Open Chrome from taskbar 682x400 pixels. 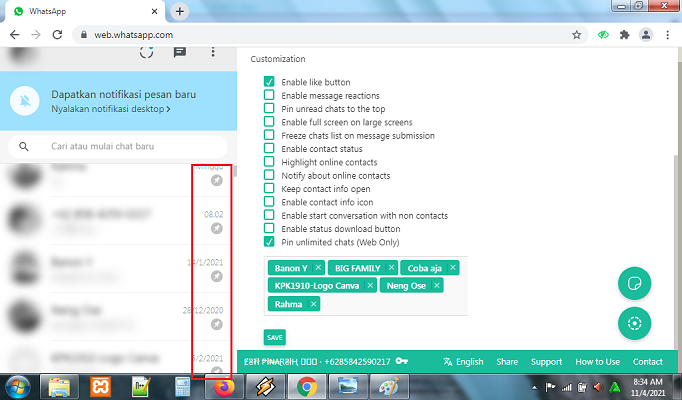click(x=306, y=387)
